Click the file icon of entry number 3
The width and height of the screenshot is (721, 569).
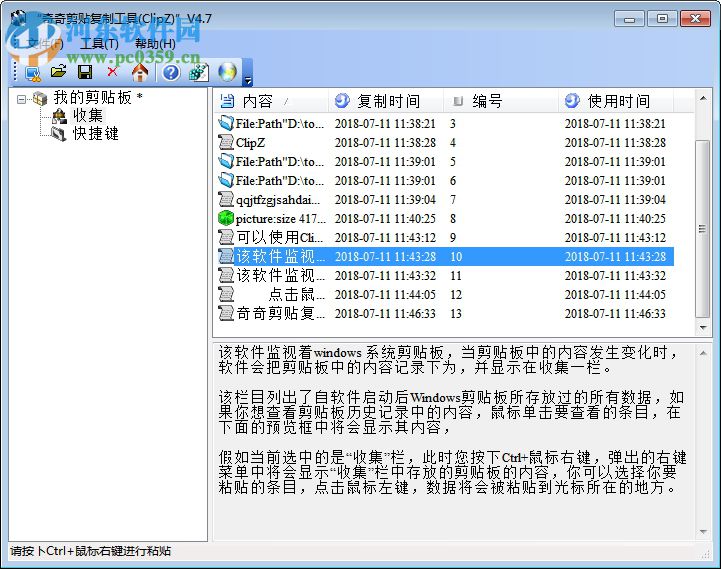pyautogui.click(x=226, y=123)
